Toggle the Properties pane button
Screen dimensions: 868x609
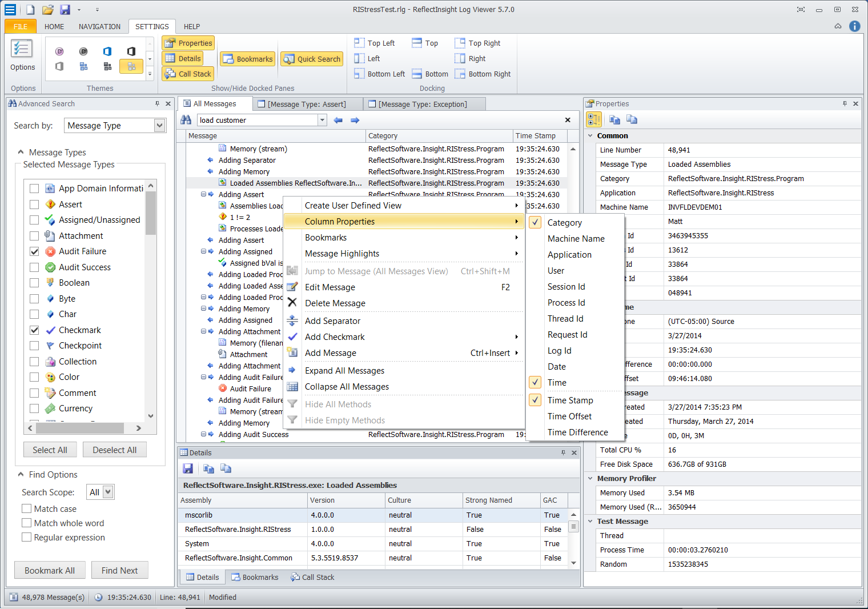188,43
